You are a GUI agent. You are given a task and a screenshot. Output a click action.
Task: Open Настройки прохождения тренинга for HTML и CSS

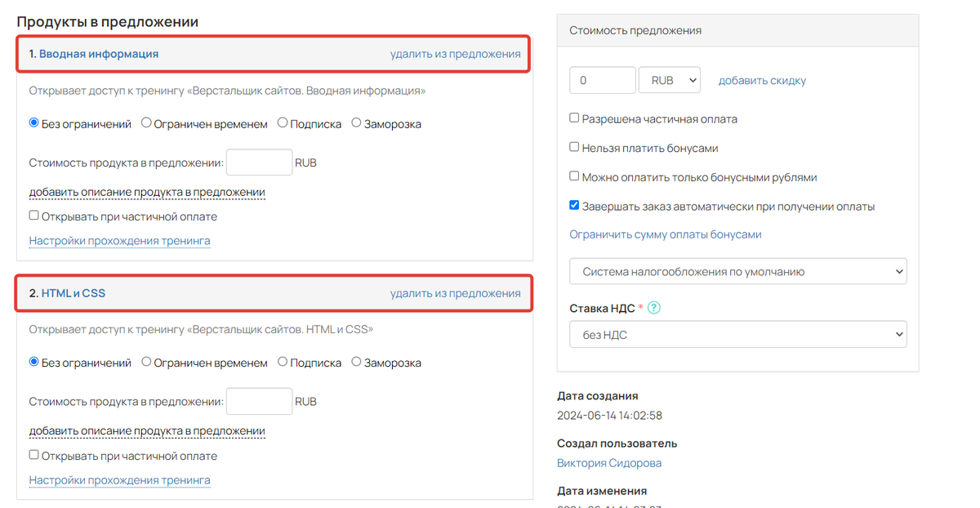coord(120,480)
